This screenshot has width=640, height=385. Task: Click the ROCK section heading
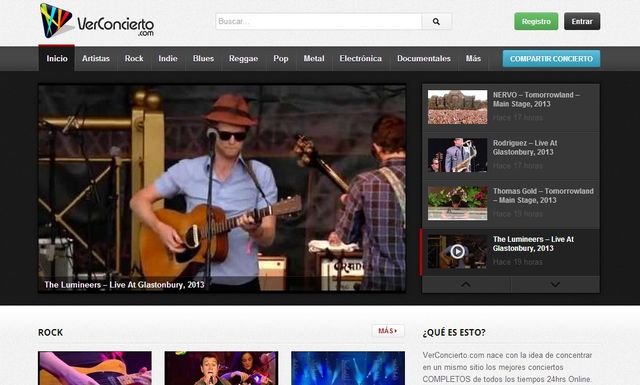pyautogui.click(x=51, y=332)
